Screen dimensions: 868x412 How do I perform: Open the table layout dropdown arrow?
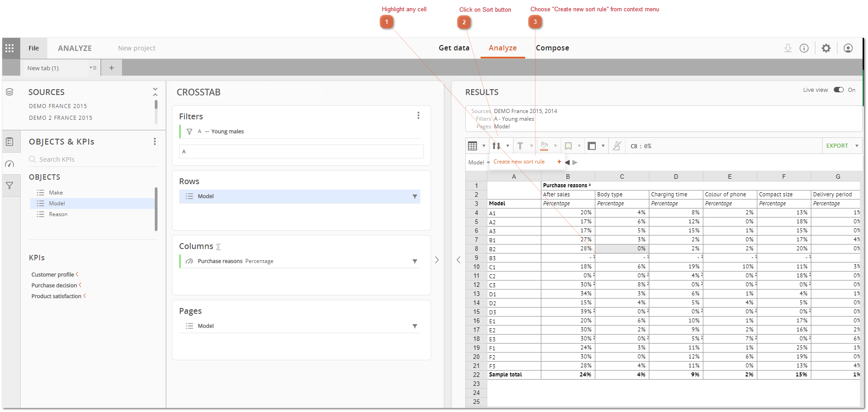point(484,146)
